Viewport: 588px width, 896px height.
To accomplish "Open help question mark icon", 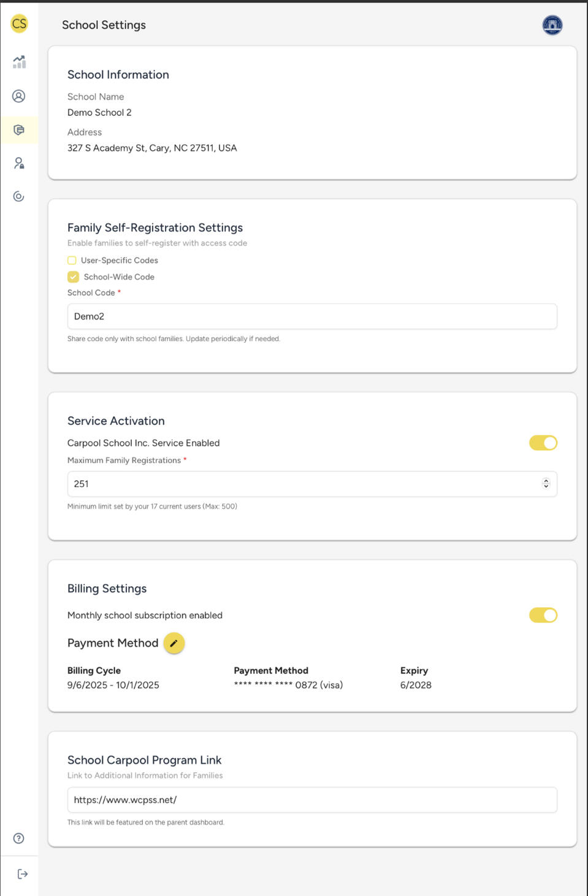I will tap(19, 838).
